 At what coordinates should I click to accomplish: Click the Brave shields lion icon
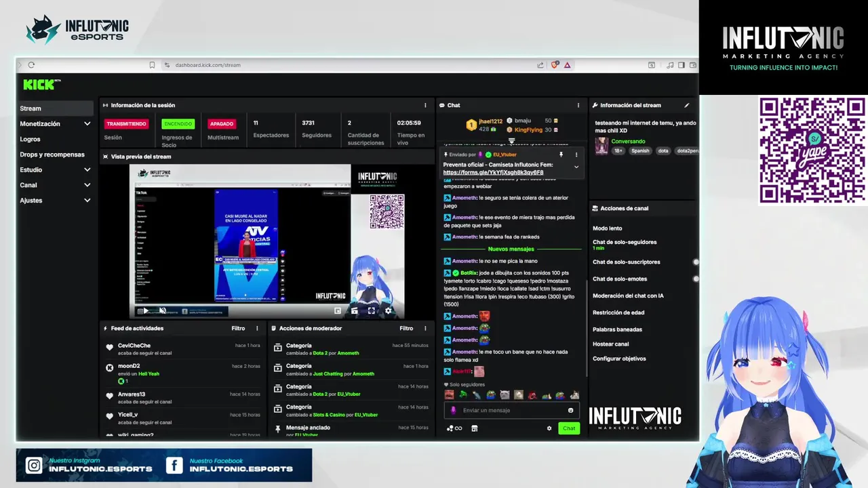click(x=555, y=65)
